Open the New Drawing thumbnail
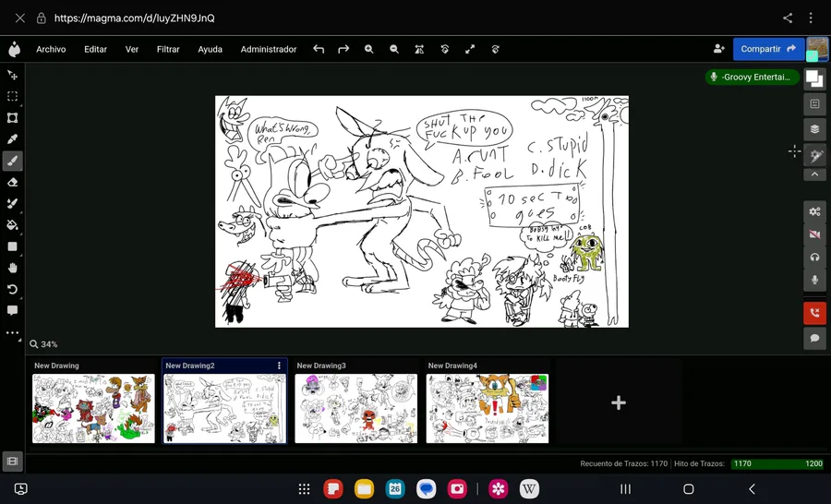 point(93,408)
